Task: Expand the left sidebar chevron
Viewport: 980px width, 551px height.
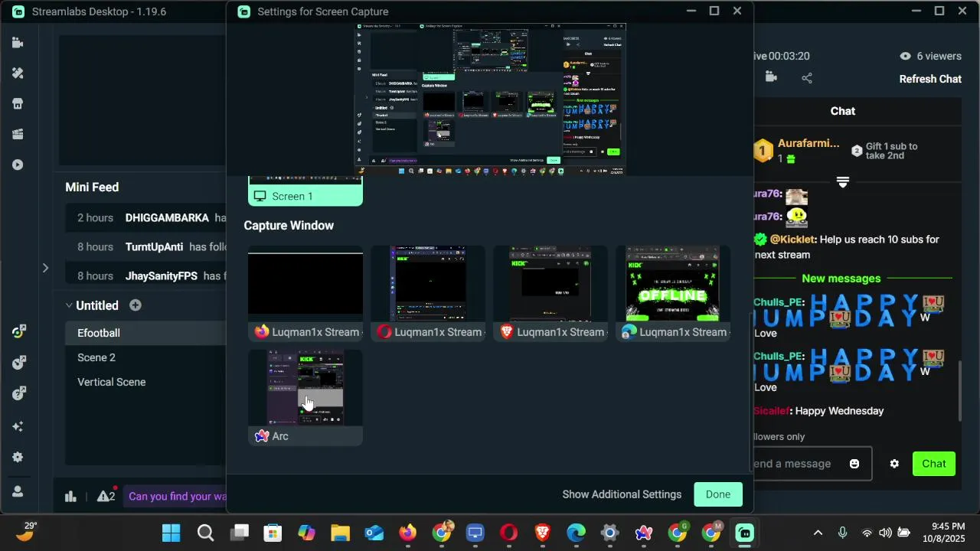Action: tap(45, 268)
